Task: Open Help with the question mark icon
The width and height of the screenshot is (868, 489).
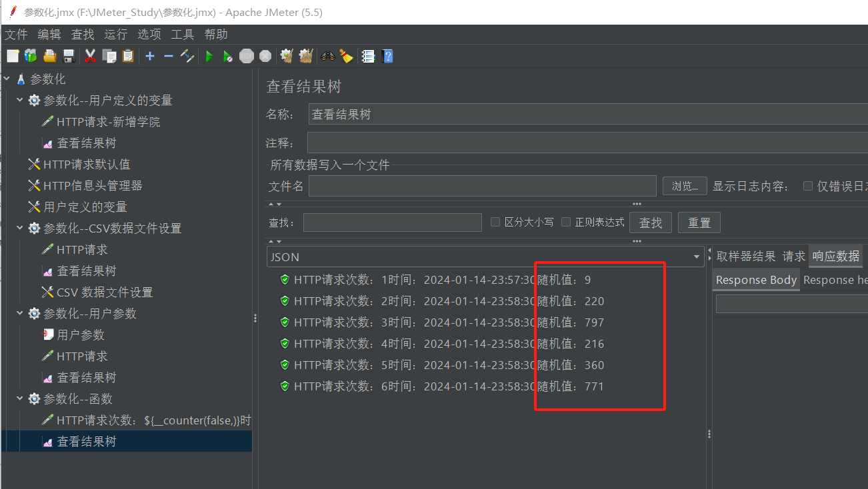Action: (387, 57)
